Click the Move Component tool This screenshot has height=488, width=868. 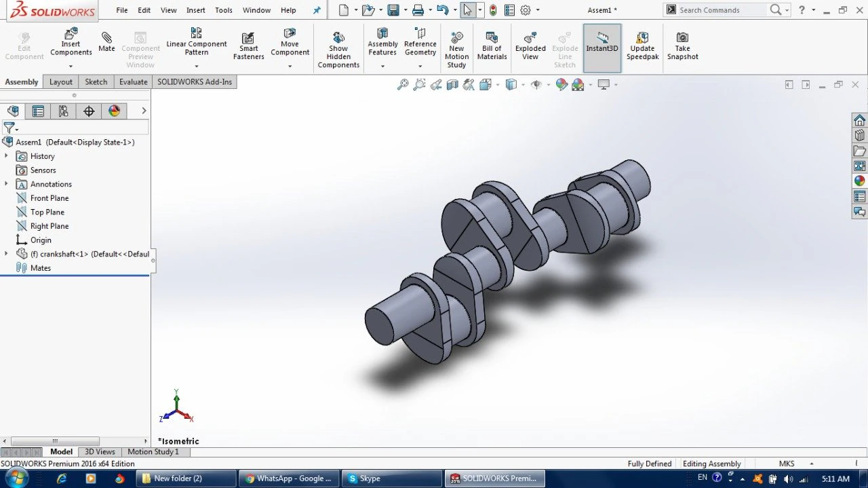290,43
